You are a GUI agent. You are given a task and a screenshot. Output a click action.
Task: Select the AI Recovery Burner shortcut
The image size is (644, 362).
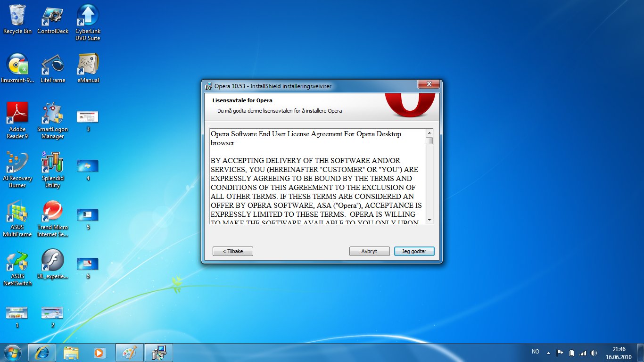[17, 170]
